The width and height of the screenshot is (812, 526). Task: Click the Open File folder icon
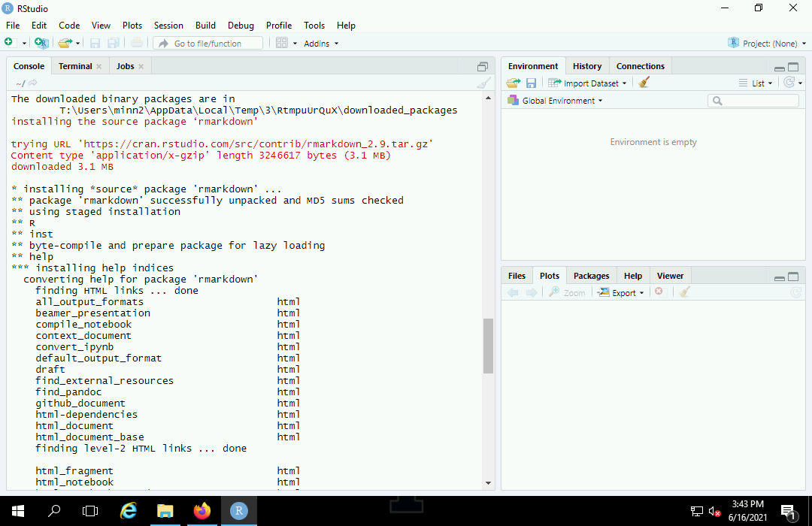[x=65, y=43]
